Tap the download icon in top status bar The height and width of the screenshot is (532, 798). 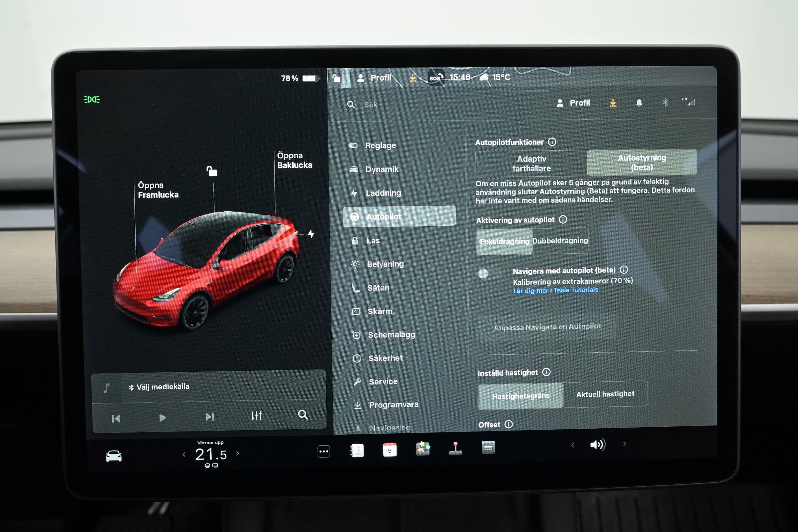(x=413, y=78)
